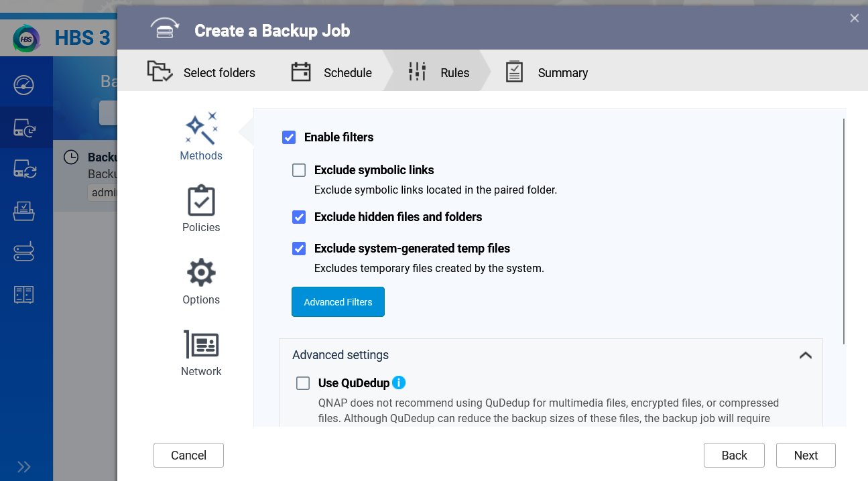
Task: Click the Next button
Action: [806, 455]
